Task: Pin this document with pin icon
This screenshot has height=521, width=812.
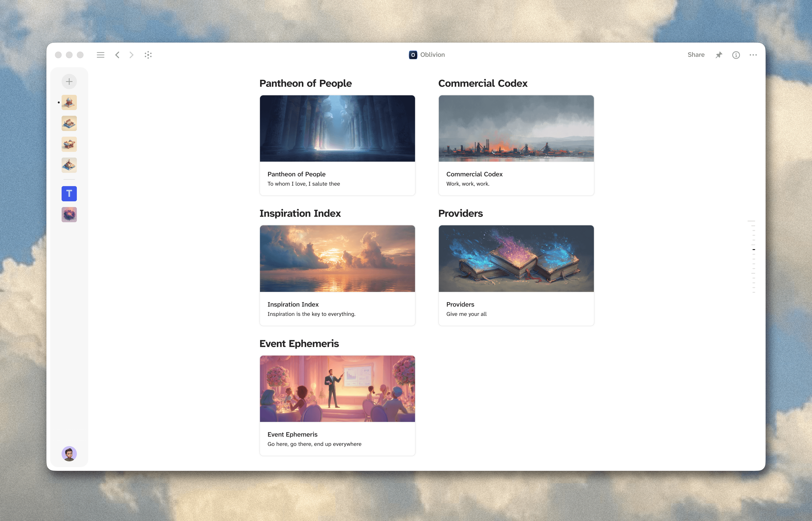Action: (x=719, y=55)
